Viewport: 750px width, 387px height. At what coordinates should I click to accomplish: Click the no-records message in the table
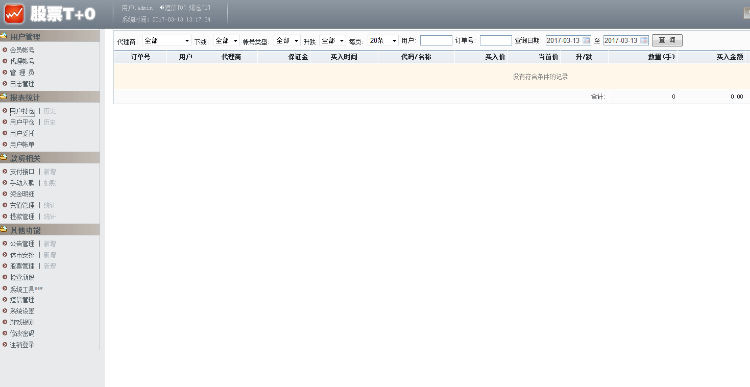click(x=540, y=77)
